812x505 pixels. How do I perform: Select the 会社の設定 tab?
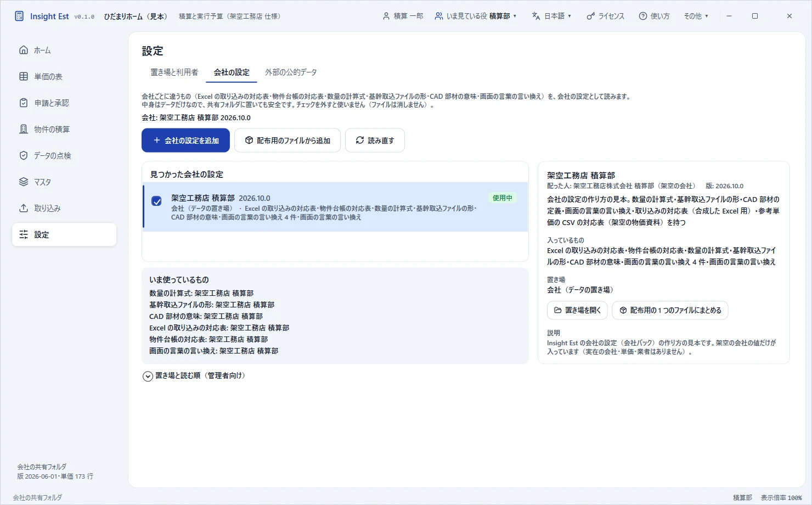pos(232,72)
